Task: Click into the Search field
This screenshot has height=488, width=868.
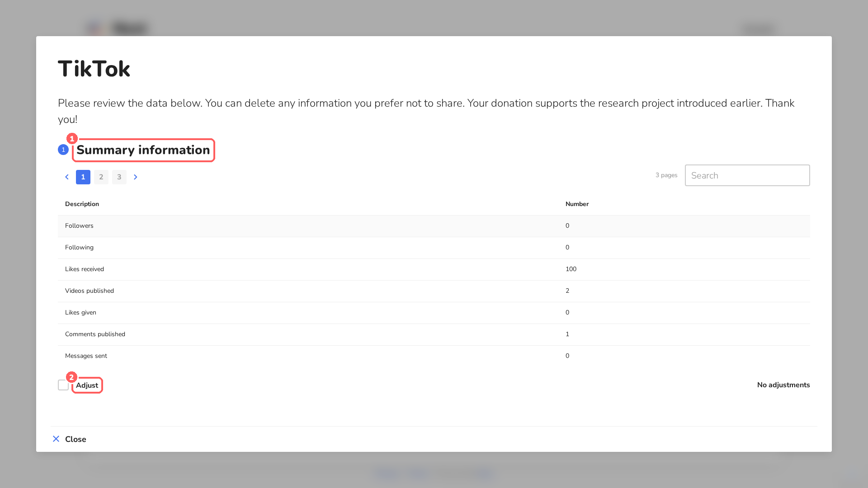Action: [747, 175]
